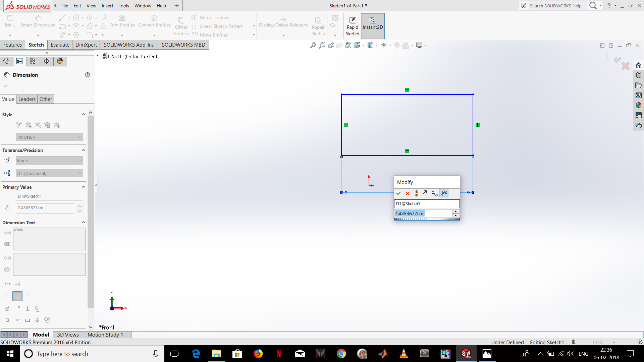644x362 pixels.
Task: Select the Instant2D tool
Action: click(372, 25)
